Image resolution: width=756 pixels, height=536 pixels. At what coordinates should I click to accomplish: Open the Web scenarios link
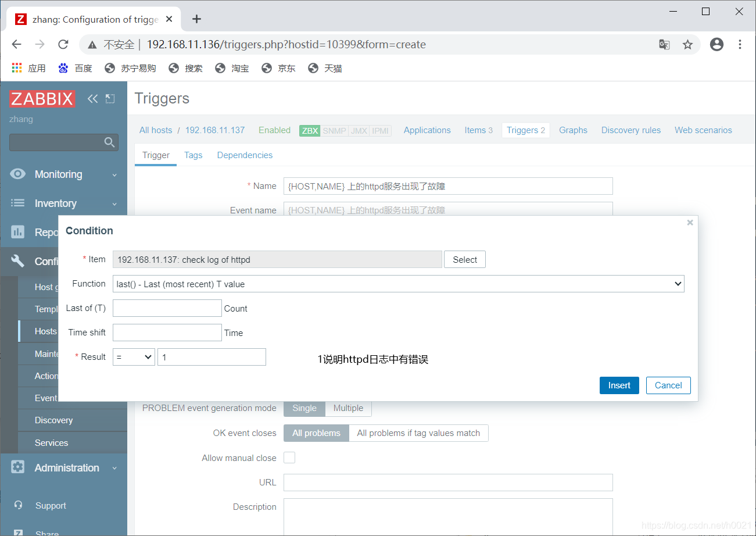(703, 130)
